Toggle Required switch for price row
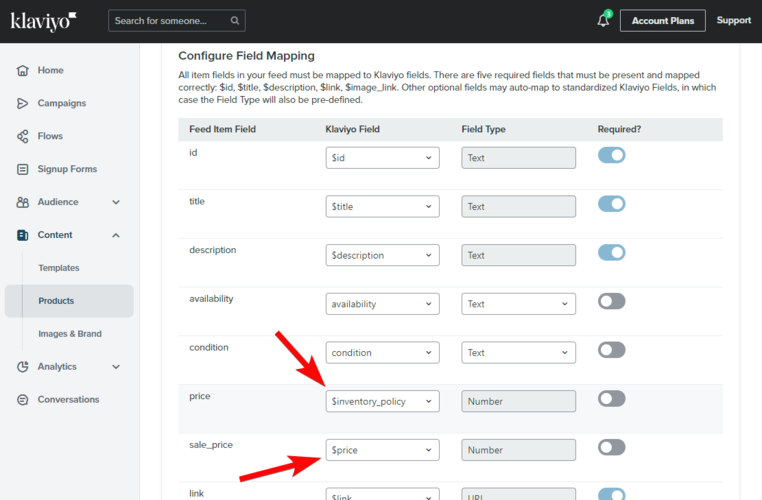 pyautogui.click(x=611, y=399)
